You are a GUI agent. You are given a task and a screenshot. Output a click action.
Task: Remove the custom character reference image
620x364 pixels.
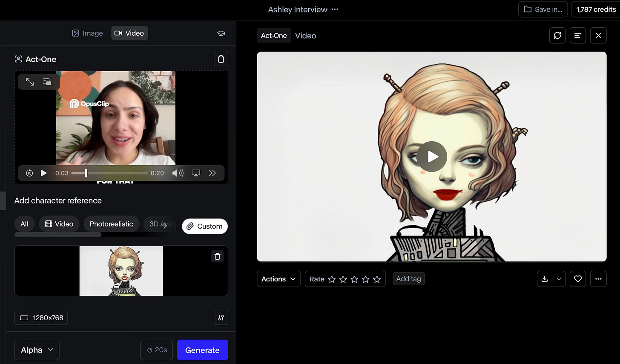(x=218, y=256)
